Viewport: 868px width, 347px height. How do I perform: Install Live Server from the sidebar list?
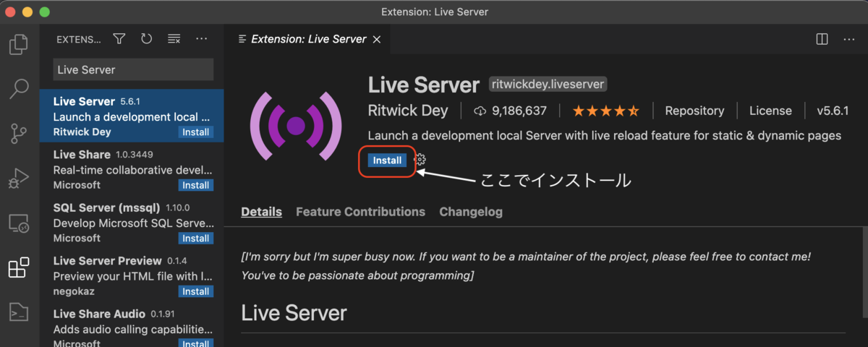coord(195,132)
